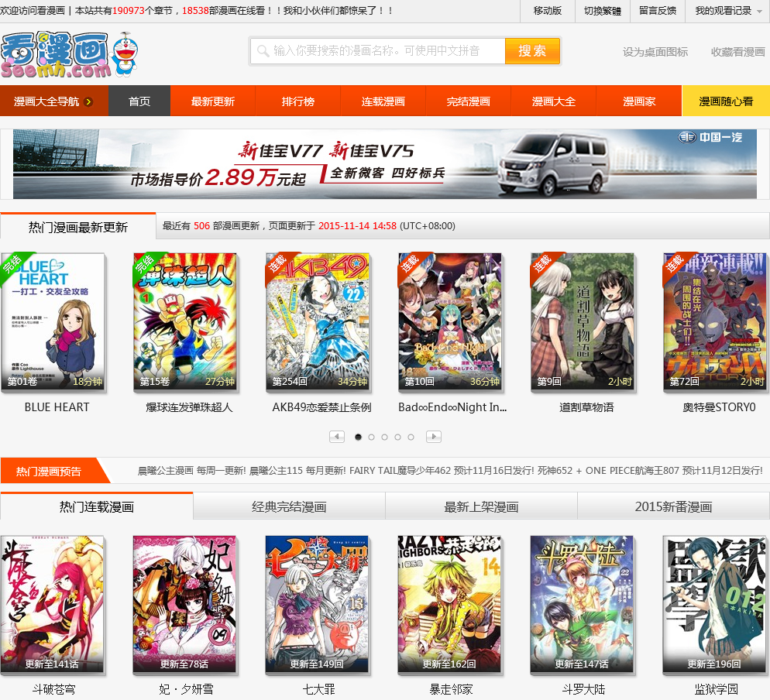
Task: Go to previous carousel page arrow
Action: click(x=337, y=437)
